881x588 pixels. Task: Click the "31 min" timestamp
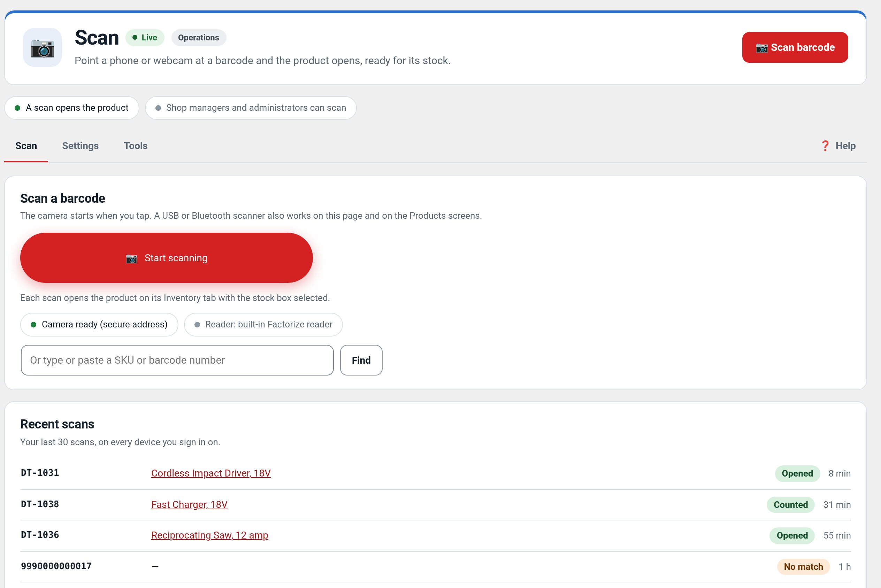coord(837,505)
